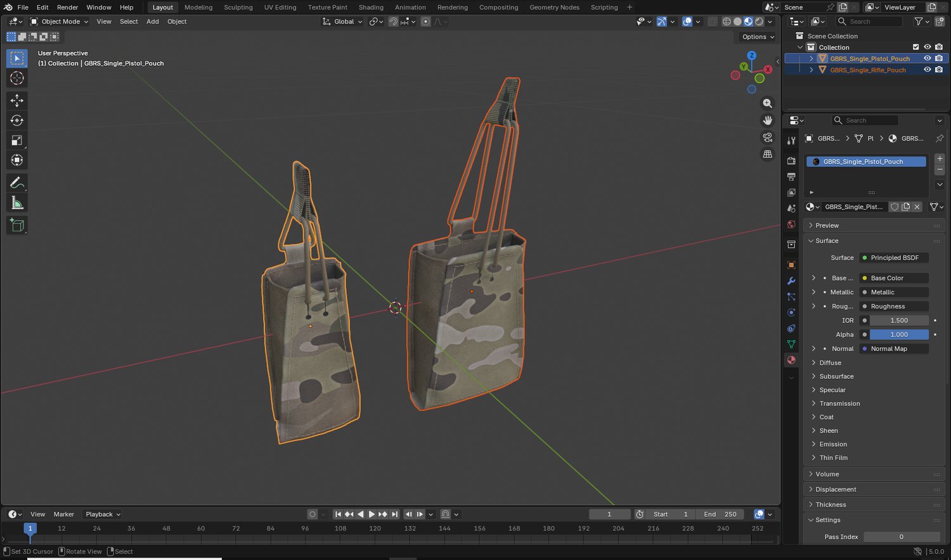Select the 3D Cursor tool

[x=17, y=78]
